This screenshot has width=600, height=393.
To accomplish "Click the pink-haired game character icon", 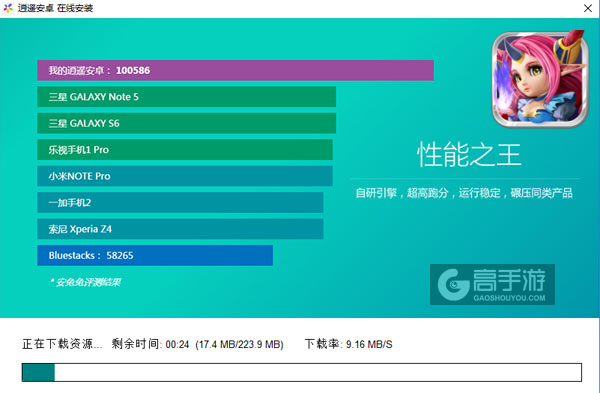I will (x=540, y=79).
